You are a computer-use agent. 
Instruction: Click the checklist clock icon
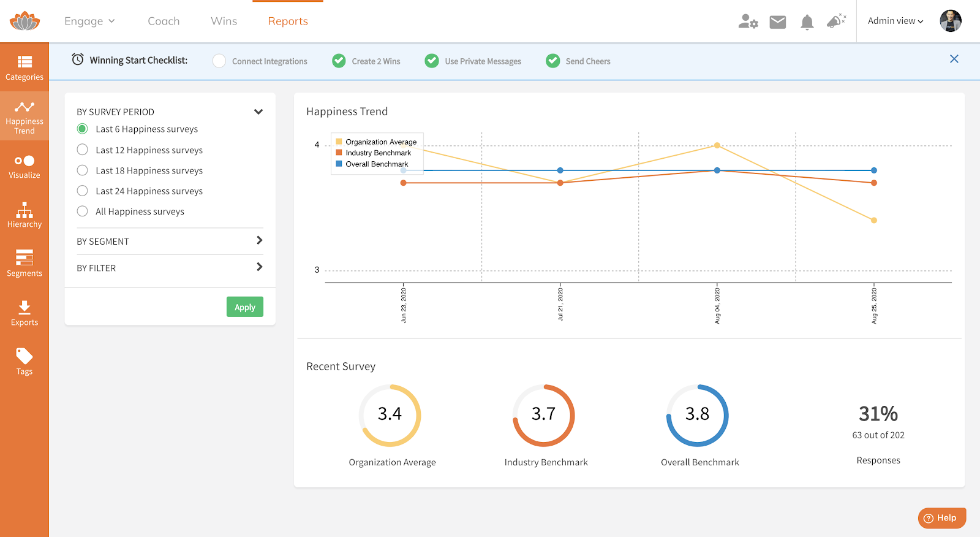78,59
